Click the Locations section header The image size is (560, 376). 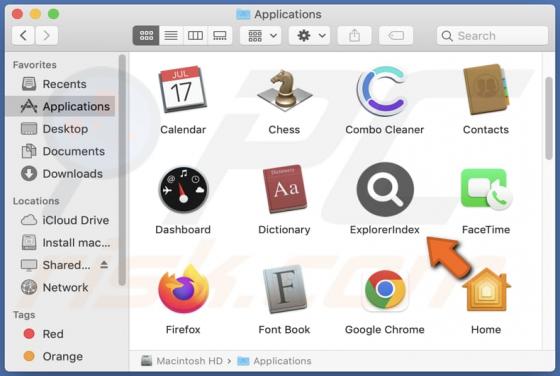coord(36,201)
